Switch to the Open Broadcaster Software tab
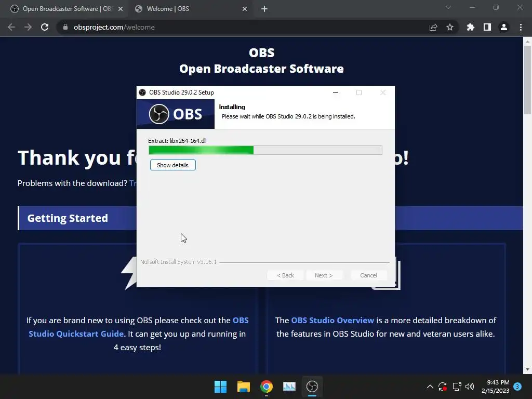532x399 pixels. coord(67,9)
